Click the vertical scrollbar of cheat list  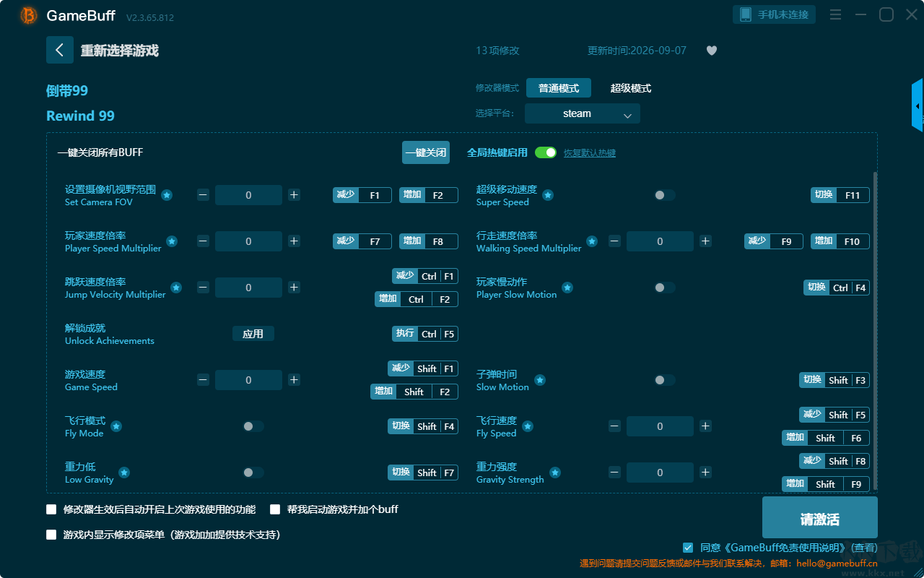[876, 332]
